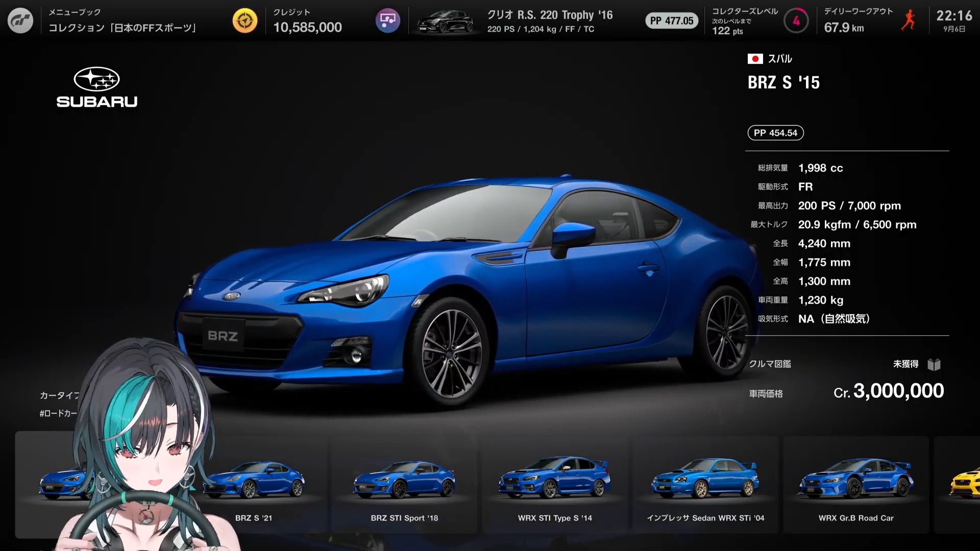Open the collector level circular gauge
Screen dimensions: 980x551
[796, 21]
